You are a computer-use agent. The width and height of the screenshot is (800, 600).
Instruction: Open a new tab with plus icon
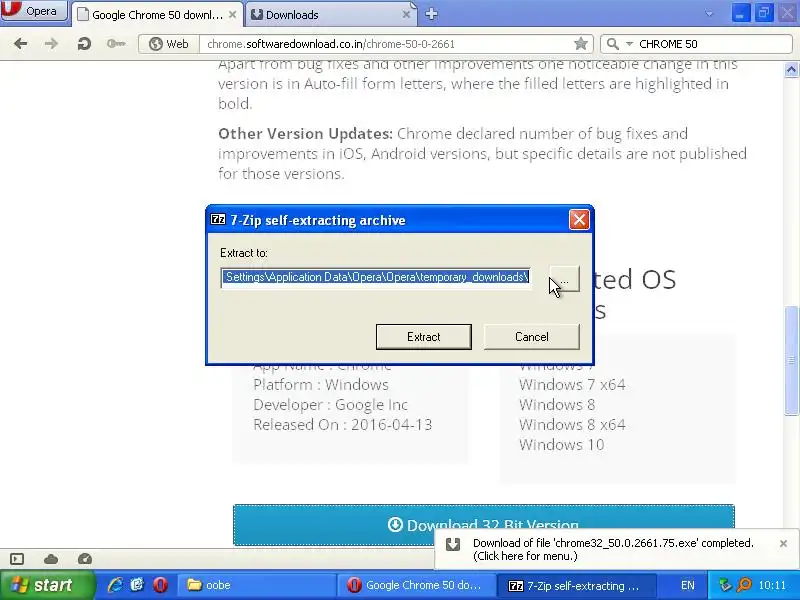point(431,14)
